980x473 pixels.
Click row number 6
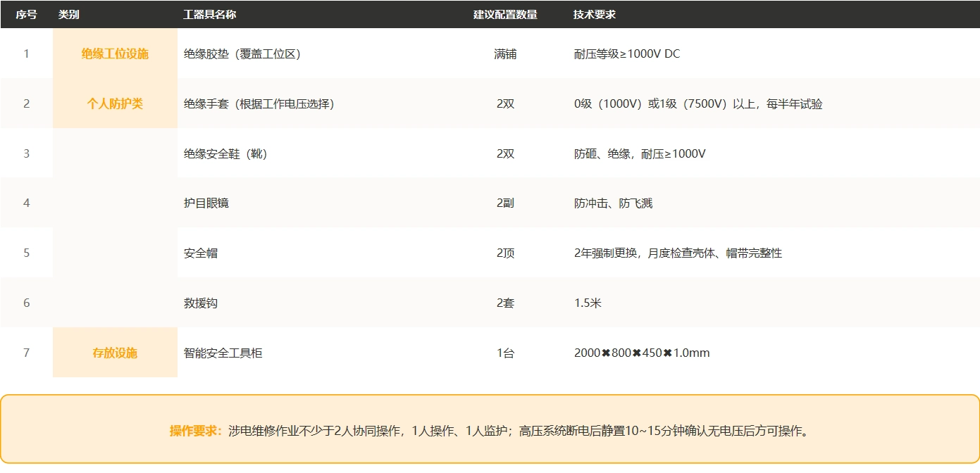click(x=27, y=303)
